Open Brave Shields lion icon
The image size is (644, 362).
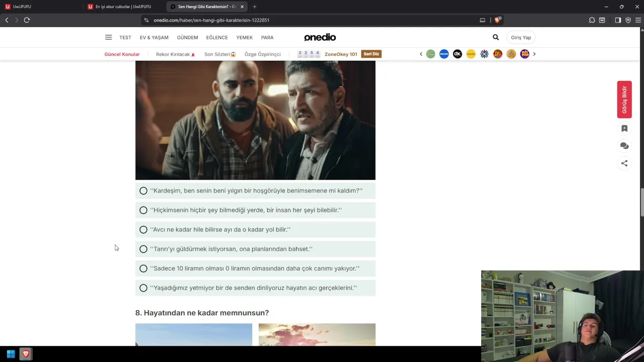click(497, 20)
